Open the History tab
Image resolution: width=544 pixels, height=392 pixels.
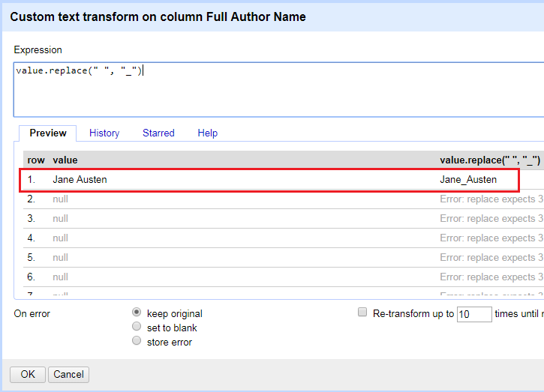point(104,133)
